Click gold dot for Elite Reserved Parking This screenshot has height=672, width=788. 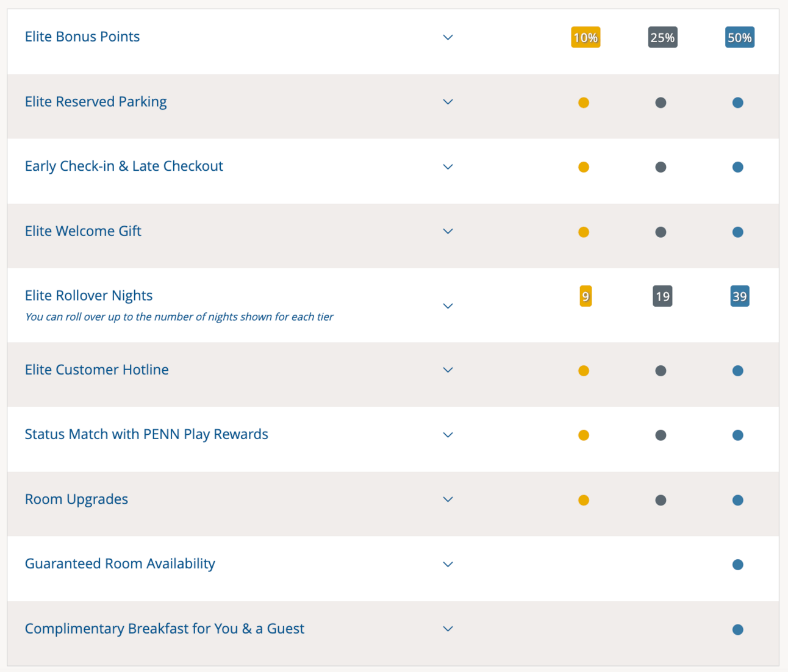click(x=584, y=102)
